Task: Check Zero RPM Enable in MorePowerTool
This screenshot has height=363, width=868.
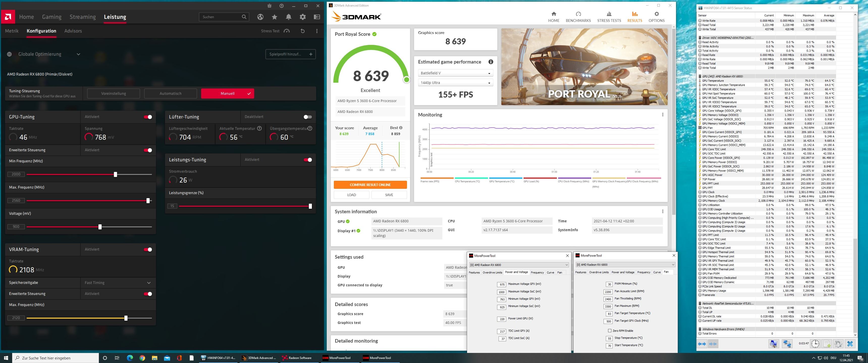Action: click(x=610, y=331)
